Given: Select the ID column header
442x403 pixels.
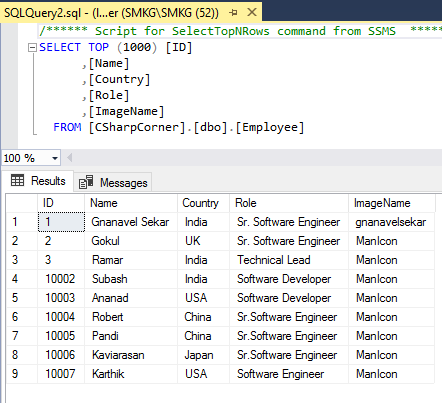Looking at the screenshot, I should (61, 203).
